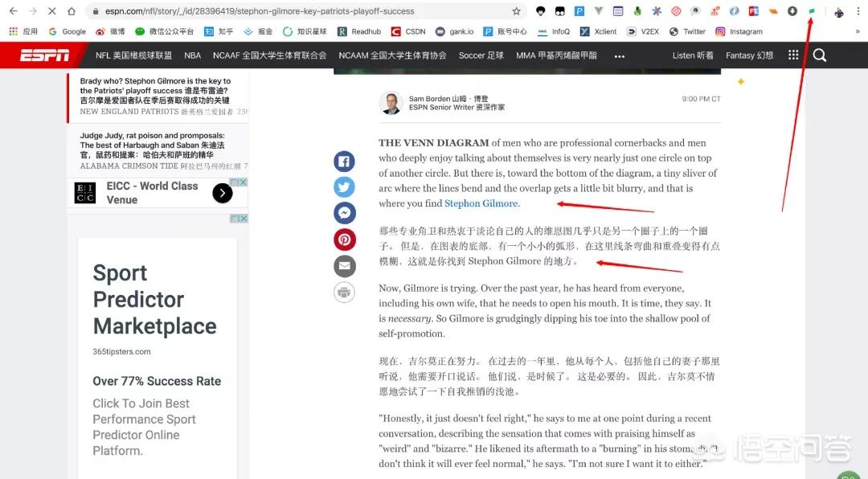
Task: Open the Stephon Gilmore hyperlink
Action: 481,203
